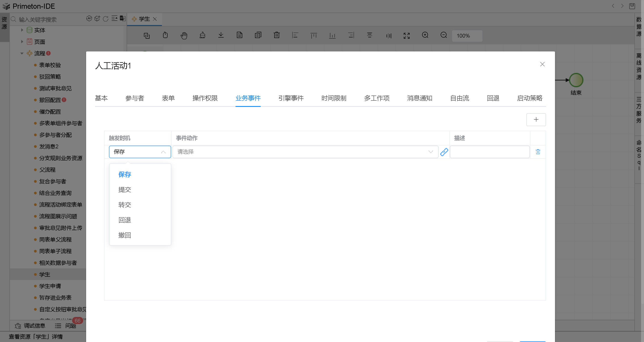This screenshot has width=644, height=342.
Task: Switch to the 参与者 tab
Action: coord(134,98)
